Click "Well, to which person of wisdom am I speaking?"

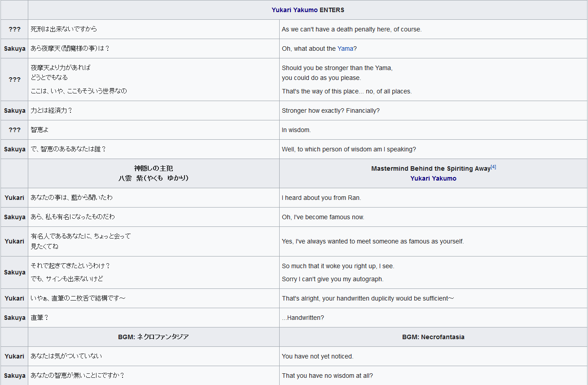tap(349, 149)
